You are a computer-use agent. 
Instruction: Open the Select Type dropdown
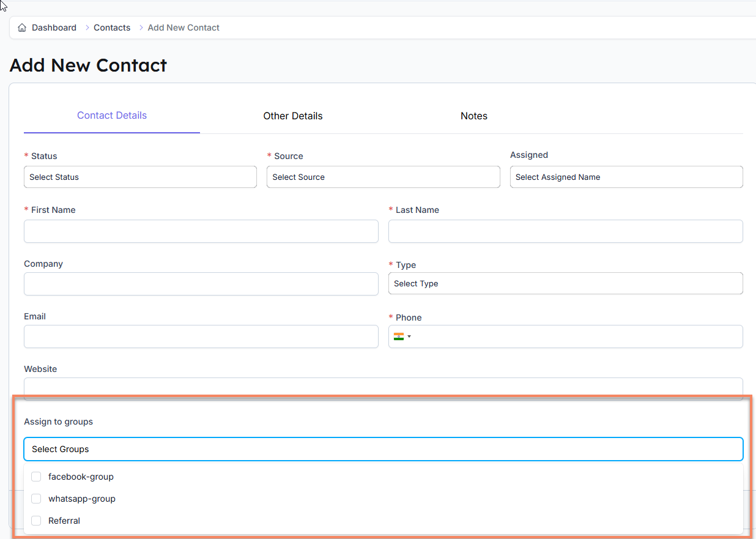(x=565, y=283)
